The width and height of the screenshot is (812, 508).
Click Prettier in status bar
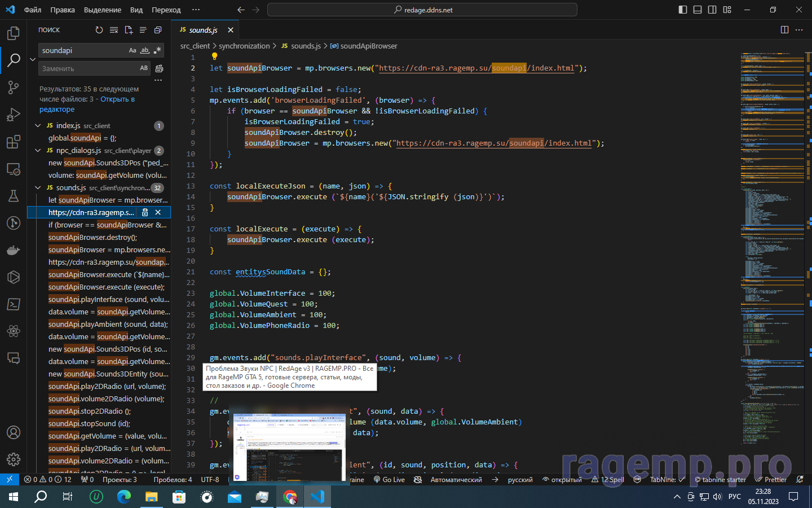(771, 479)
